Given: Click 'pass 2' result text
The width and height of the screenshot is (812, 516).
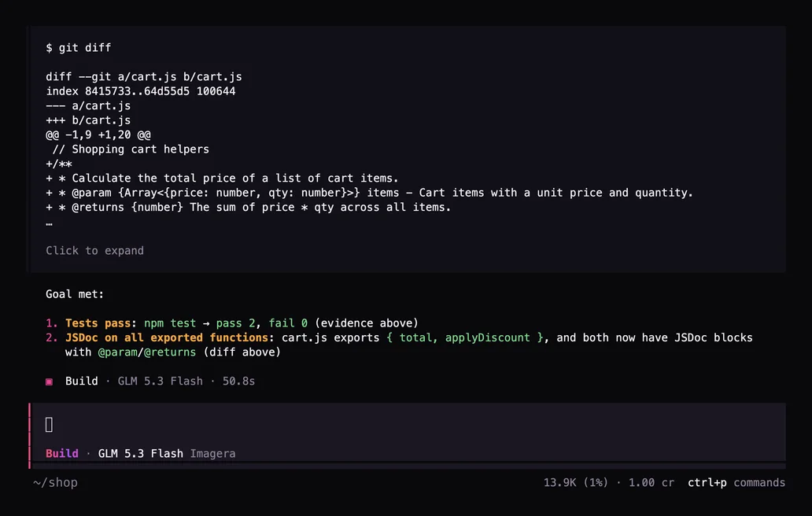Looking at the screenshot, I should coord(235,323).
